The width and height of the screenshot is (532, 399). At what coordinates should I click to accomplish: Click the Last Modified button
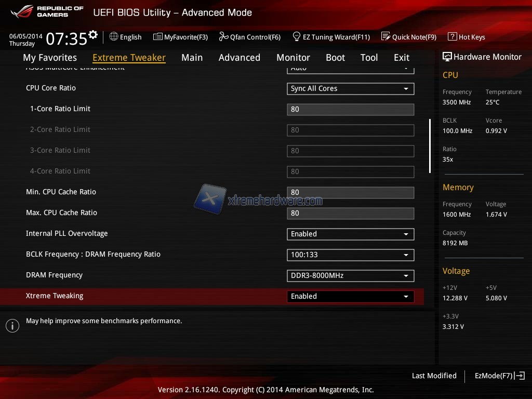434,376
